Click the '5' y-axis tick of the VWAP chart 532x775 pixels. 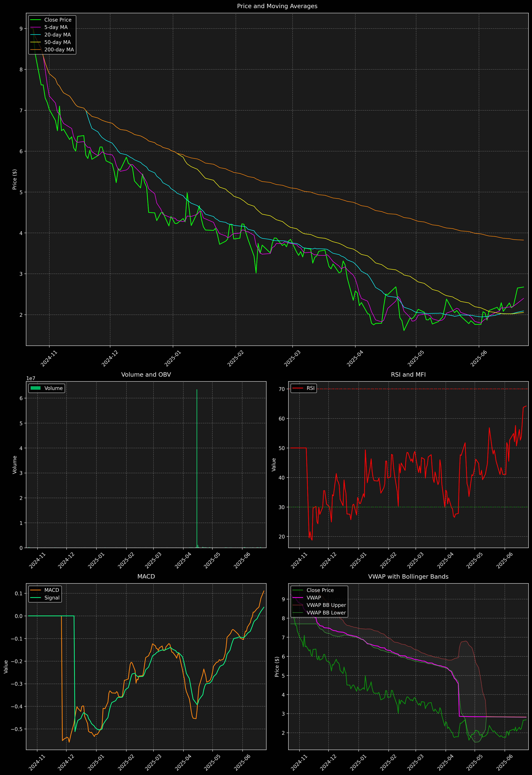283,676
